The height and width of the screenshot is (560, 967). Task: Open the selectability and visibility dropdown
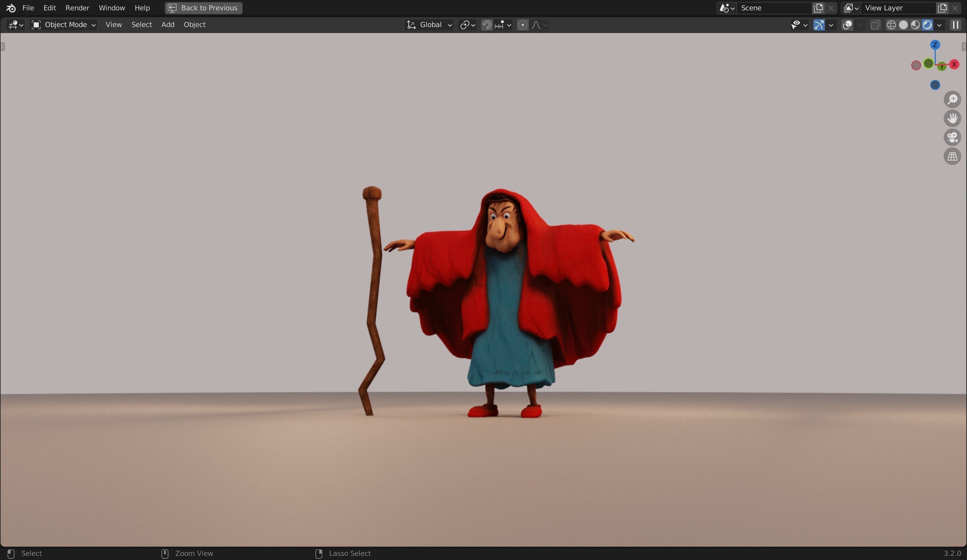pos(799,25)
